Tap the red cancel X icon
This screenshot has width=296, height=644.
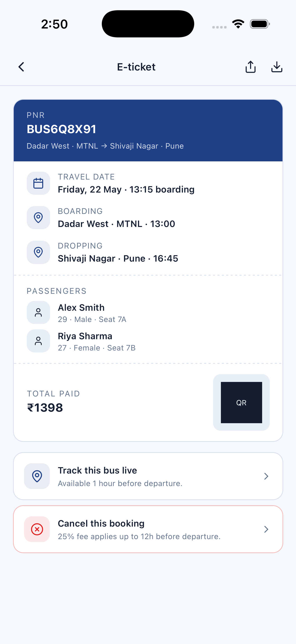pyautogui.click(x=37, y=529)
